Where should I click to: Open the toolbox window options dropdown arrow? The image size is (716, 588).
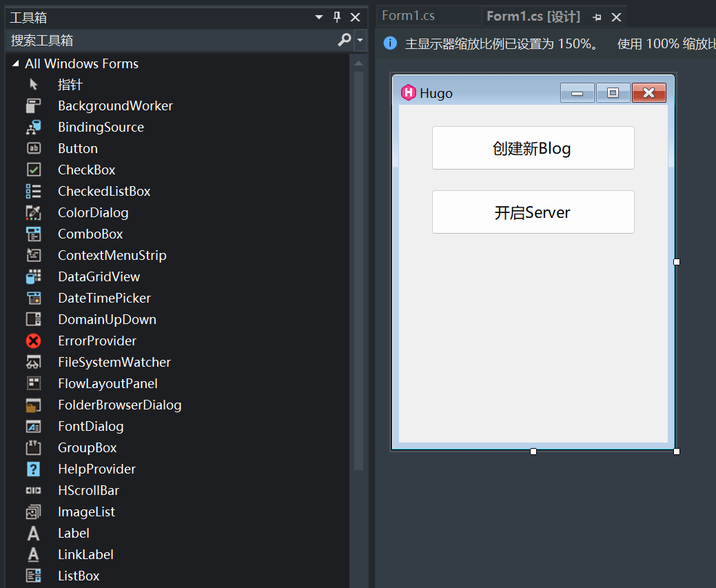(318, 17)
